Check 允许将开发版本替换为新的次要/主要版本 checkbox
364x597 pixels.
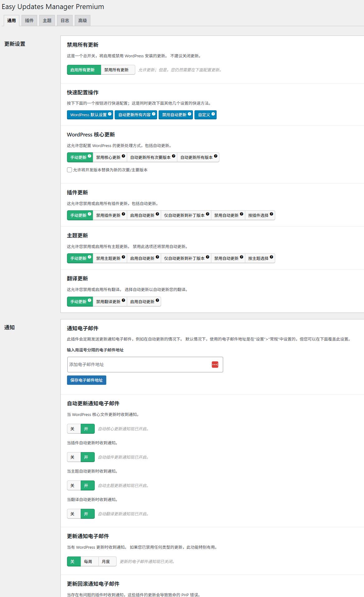[69, 170]
